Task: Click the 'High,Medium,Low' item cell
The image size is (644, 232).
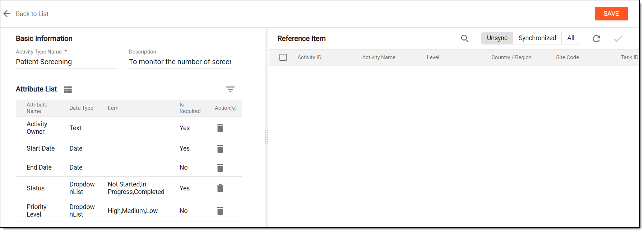Action: click(133, 211)
